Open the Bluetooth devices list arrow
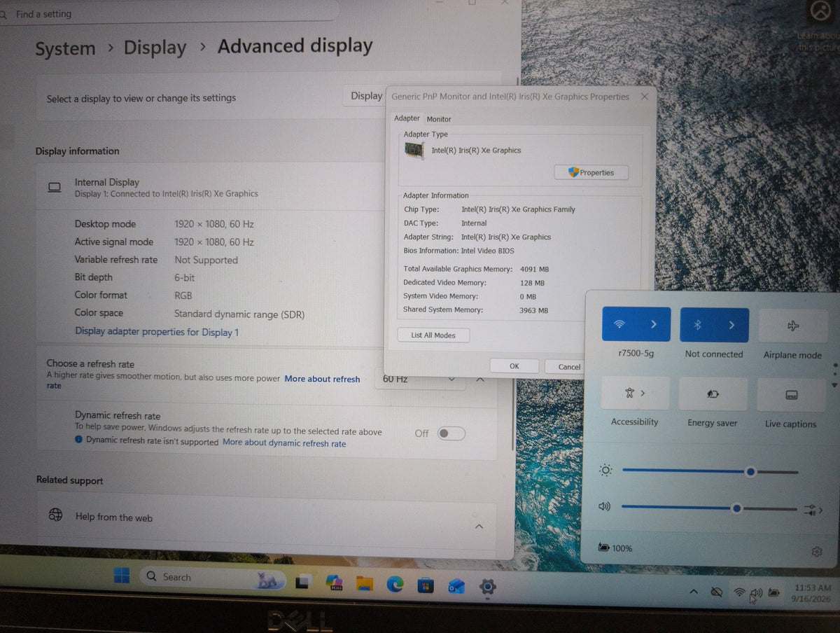 coord(732,326)
